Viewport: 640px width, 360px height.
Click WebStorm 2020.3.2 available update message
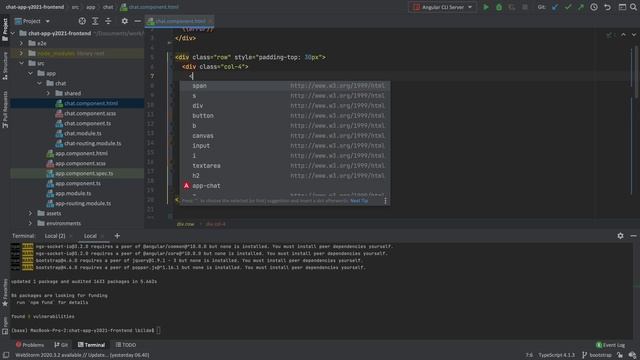pos(82,355)
